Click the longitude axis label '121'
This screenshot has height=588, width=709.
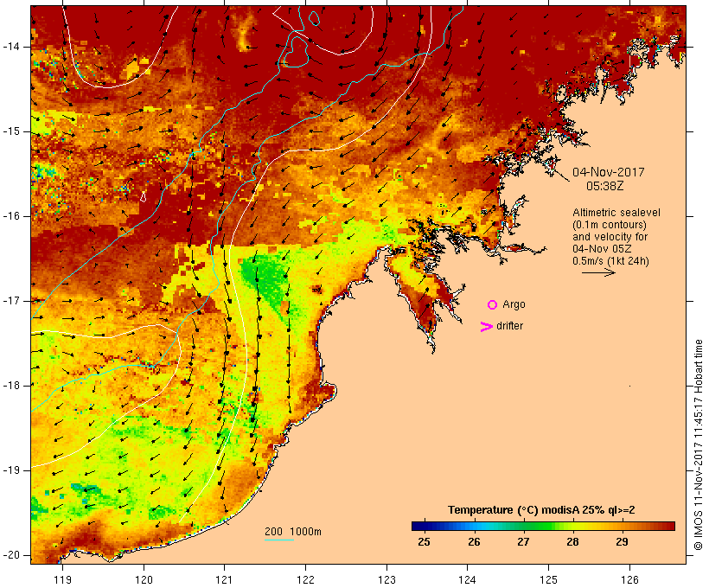[x=224, y=579]
